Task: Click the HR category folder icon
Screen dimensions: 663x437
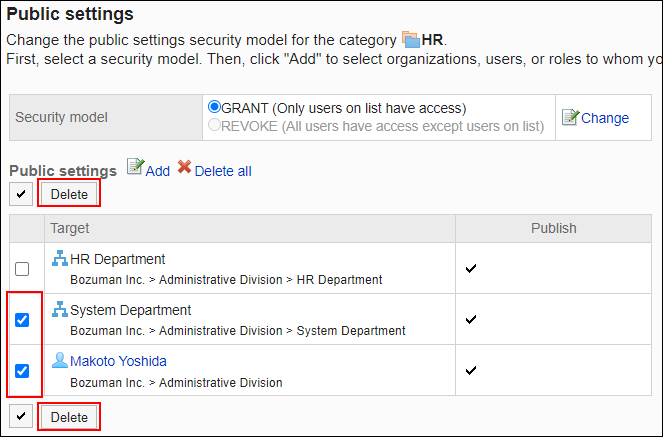Action: click(411, 39)
